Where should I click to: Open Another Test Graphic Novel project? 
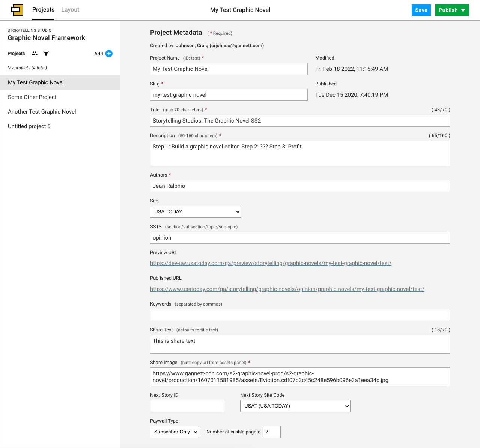[42, 112]
